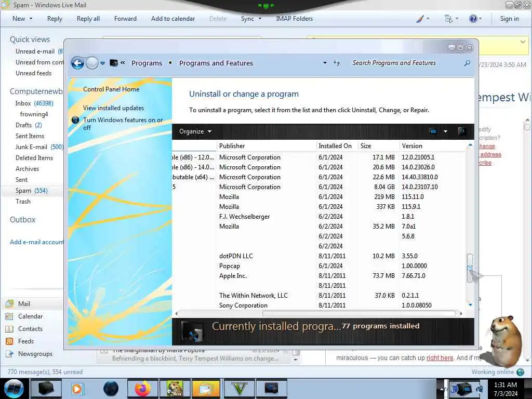This screenshot has width=532, height=399.
Task: Open Feeds view in Live Mail sidebar
Action: [x=26, y=341]
